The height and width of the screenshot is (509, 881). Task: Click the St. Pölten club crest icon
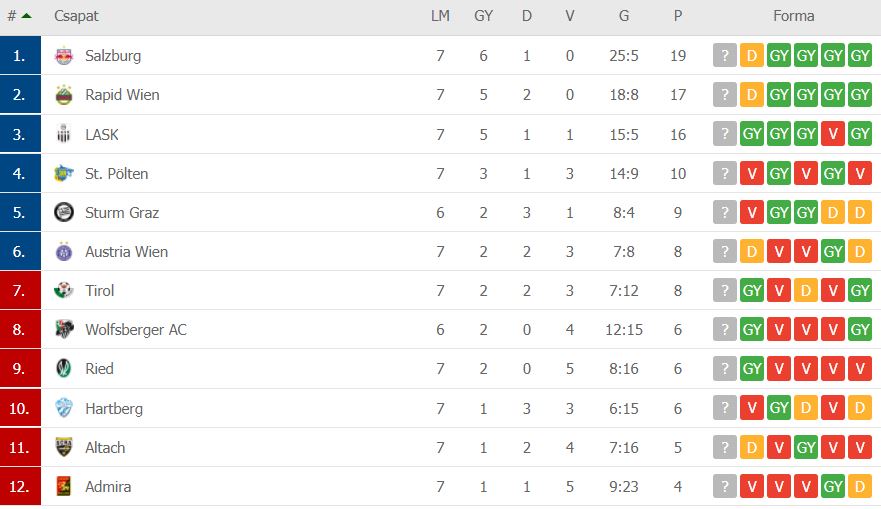pyautogui.click(x=64, y=174)
